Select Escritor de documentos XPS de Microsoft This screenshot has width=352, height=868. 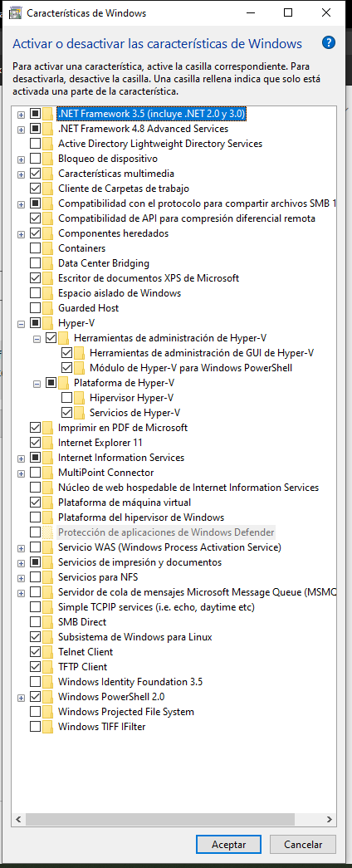149,278
